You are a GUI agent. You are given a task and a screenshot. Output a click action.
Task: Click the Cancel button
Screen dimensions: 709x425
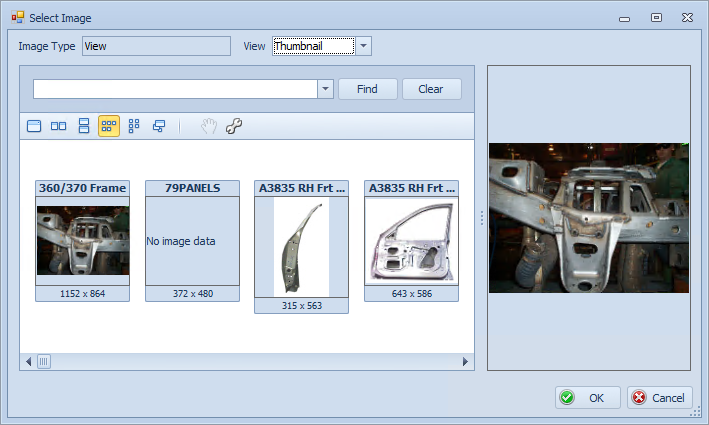660,398
